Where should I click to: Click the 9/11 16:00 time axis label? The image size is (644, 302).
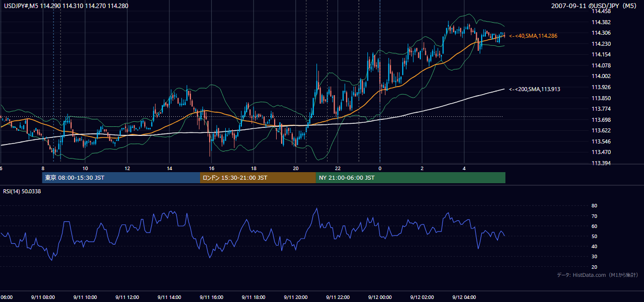pyautogui.click(x=212, y=297)
